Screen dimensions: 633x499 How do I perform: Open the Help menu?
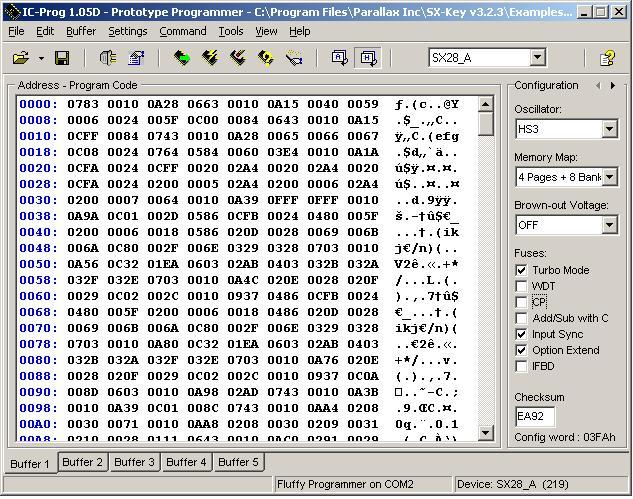click(300, 31)
